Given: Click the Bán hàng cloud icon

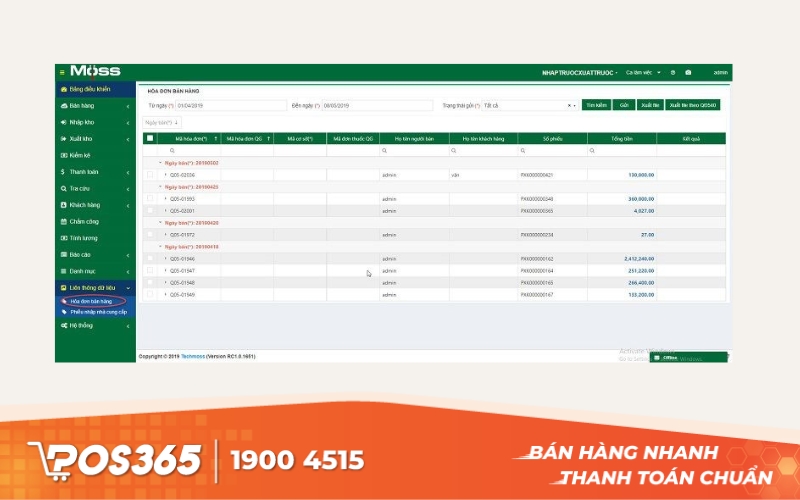Looking at the screenshot, I should tap(64, 106).
